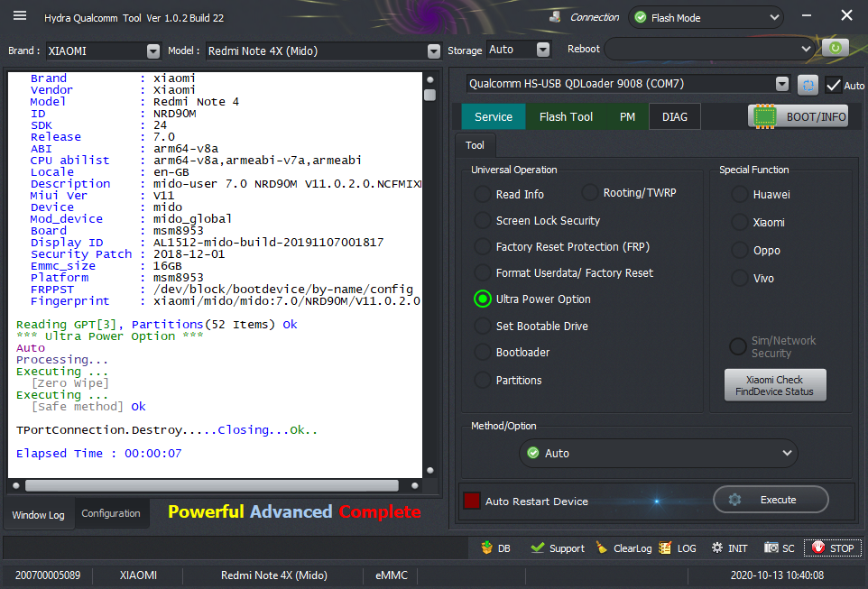
Task: Select Sim/Network Security option
Action: click(738, 346)
